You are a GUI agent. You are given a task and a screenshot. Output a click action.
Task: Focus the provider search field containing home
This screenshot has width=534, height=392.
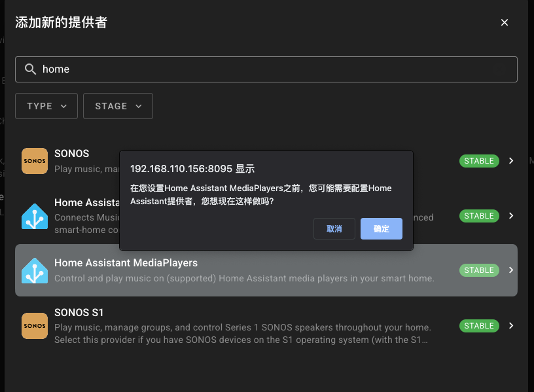(266, 69)
